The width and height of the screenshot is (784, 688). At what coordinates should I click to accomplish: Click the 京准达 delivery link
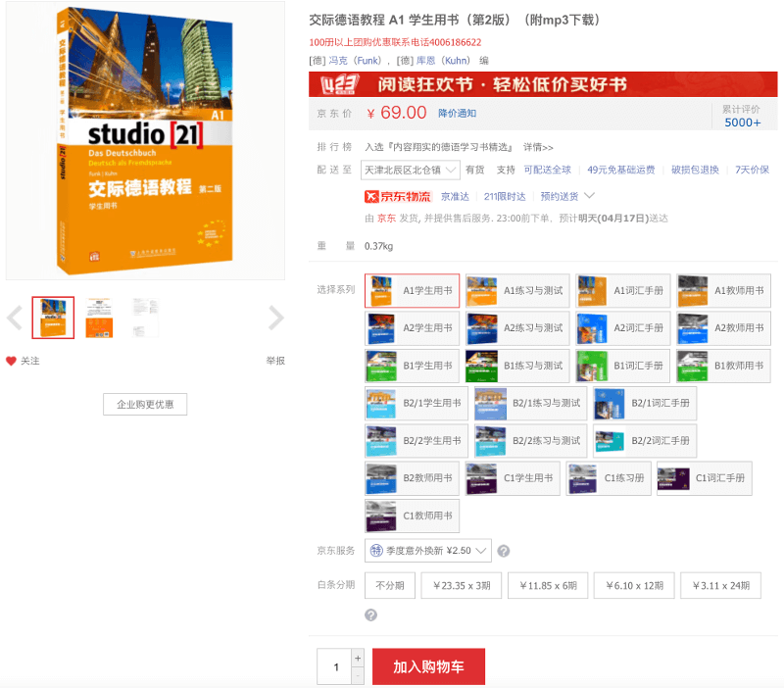click(x=455, y=196)
